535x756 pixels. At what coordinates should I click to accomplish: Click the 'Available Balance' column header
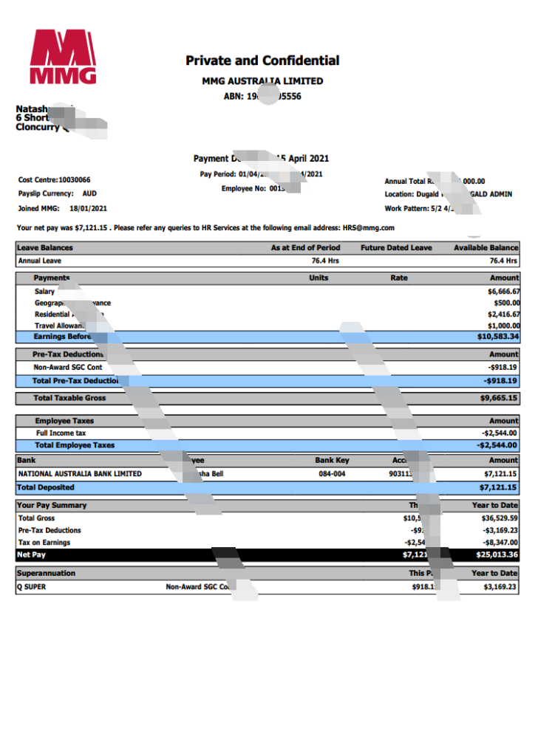(x=485, y=248)
